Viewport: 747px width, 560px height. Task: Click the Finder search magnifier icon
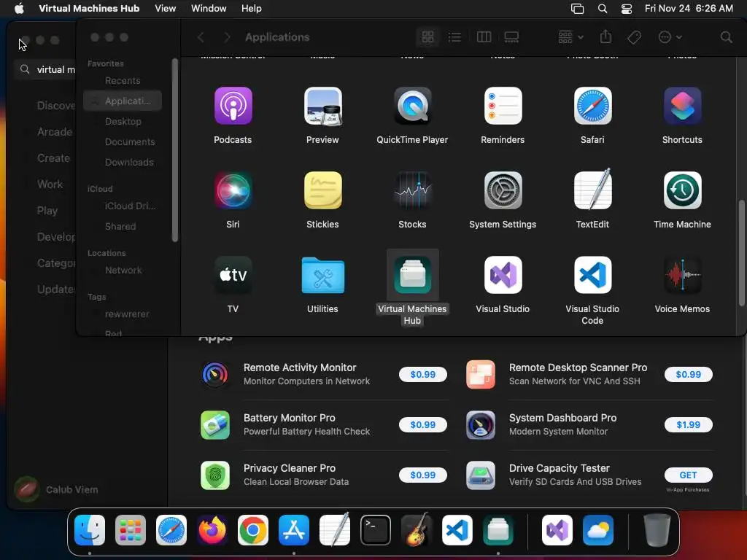pyautogui.click(x=726, y=37)
